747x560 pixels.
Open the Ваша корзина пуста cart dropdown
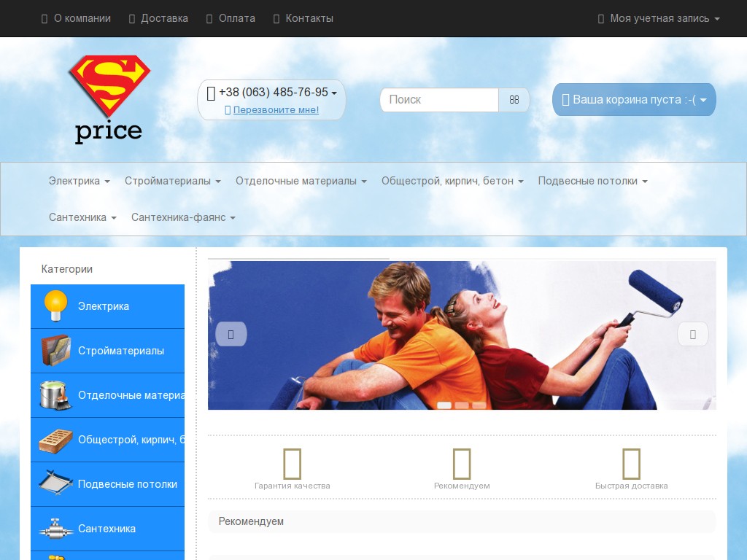tap(634, 99)
